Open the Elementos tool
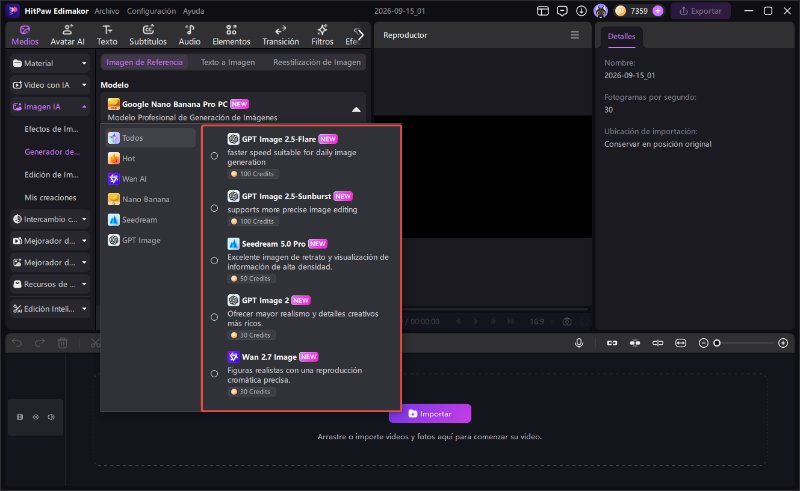The width and height of the screenshot is (800, 491). coord(231,35)
